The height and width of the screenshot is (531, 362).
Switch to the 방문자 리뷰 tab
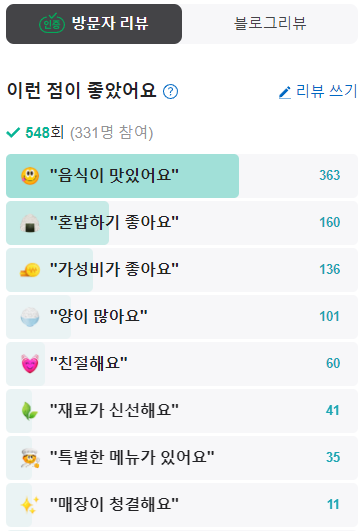[x=94, y=24]
